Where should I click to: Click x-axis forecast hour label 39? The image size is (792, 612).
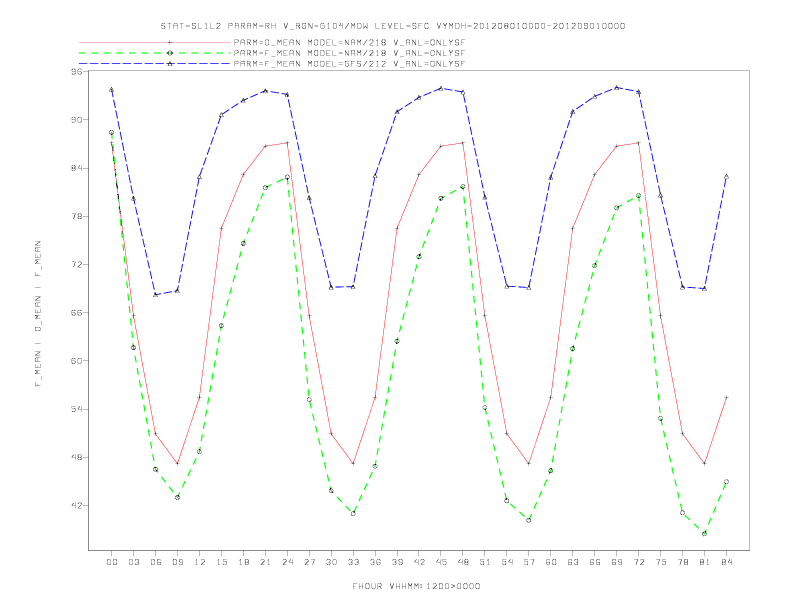coord(397,562)
